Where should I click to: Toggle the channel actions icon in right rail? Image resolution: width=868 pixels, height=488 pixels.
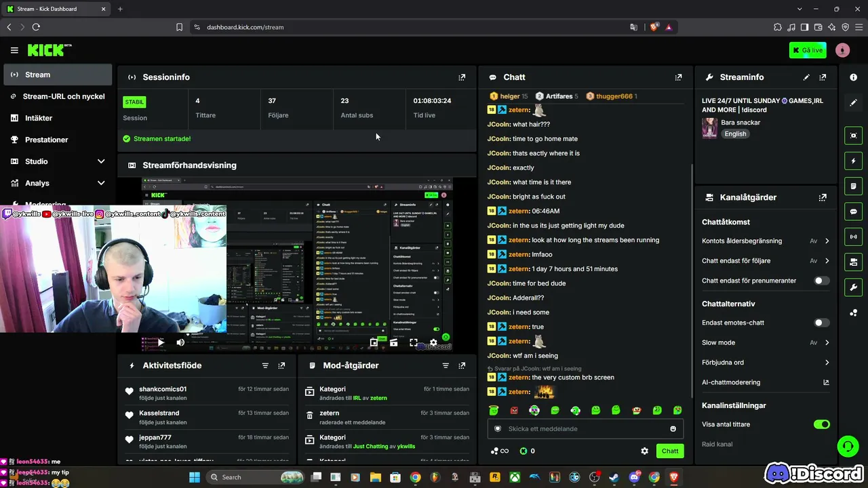pyautogui.click(x=853, y=262)
